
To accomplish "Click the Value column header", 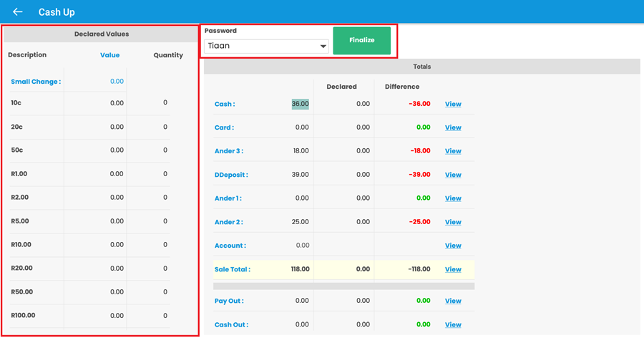I will [x=109, y=55].
